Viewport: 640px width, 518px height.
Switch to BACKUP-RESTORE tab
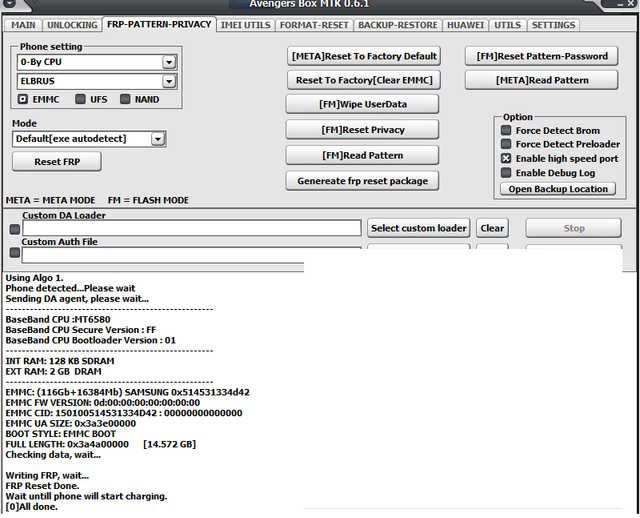coord(398,25)
